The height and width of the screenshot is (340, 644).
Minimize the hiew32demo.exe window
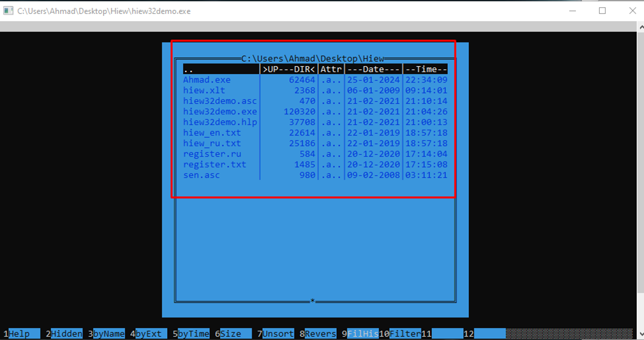click(x=573, y=11)
